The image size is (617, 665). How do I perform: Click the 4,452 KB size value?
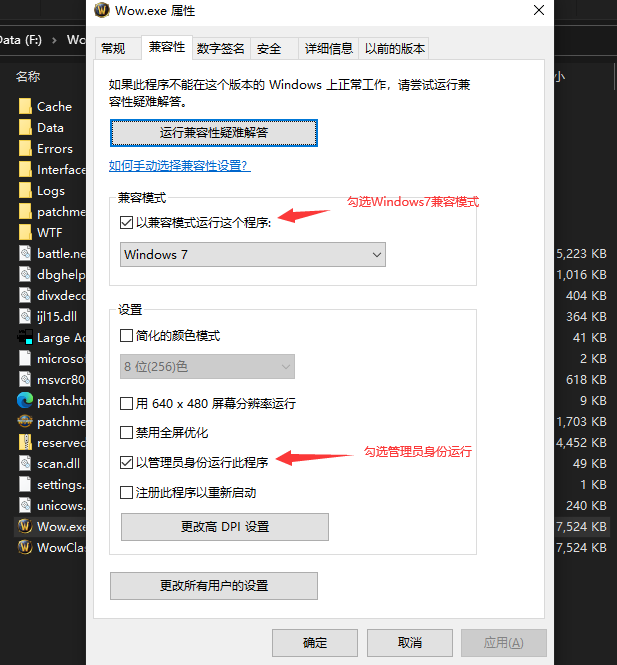[x=581, y=443]
